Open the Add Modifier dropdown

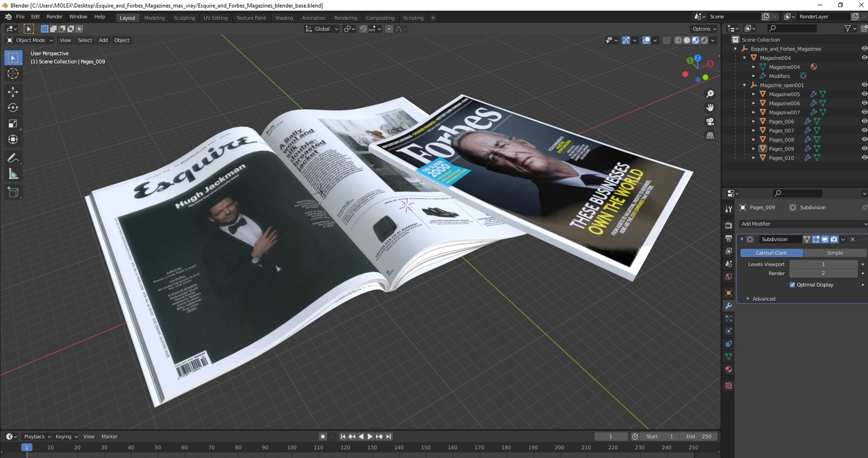pos(803,224)
